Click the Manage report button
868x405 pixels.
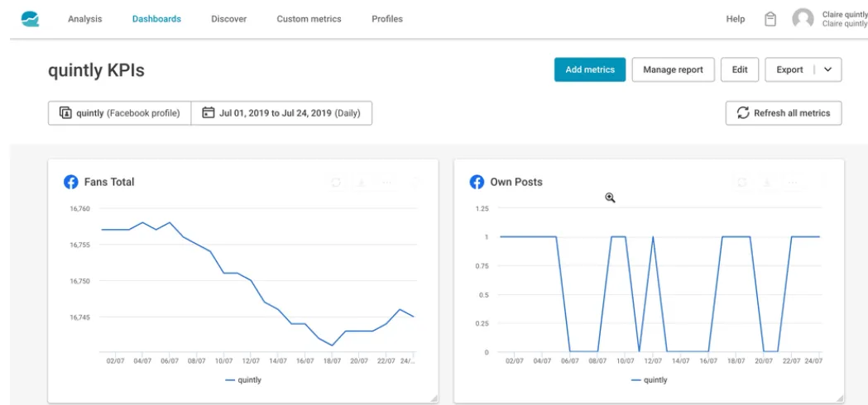coord(674,69)
